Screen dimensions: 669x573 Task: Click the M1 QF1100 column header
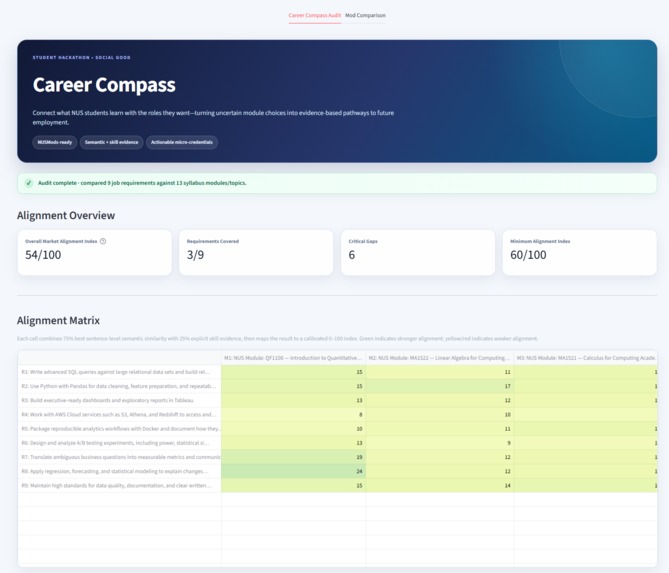(293, 358)
